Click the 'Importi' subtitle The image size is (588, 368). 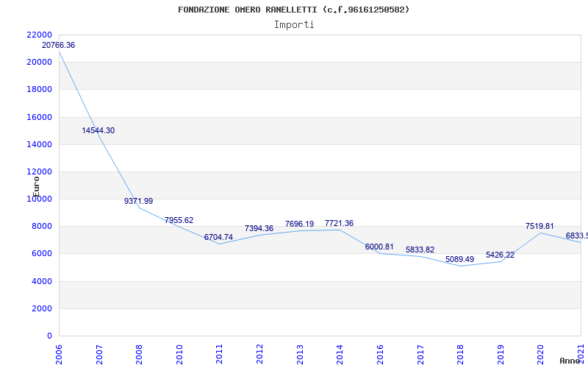294,25
